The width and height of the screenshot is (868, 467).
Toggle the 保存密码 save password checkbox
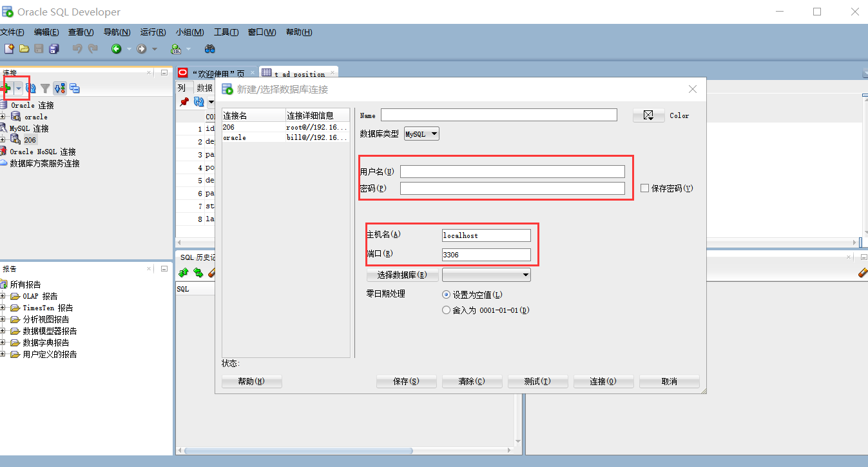(645, 188)
